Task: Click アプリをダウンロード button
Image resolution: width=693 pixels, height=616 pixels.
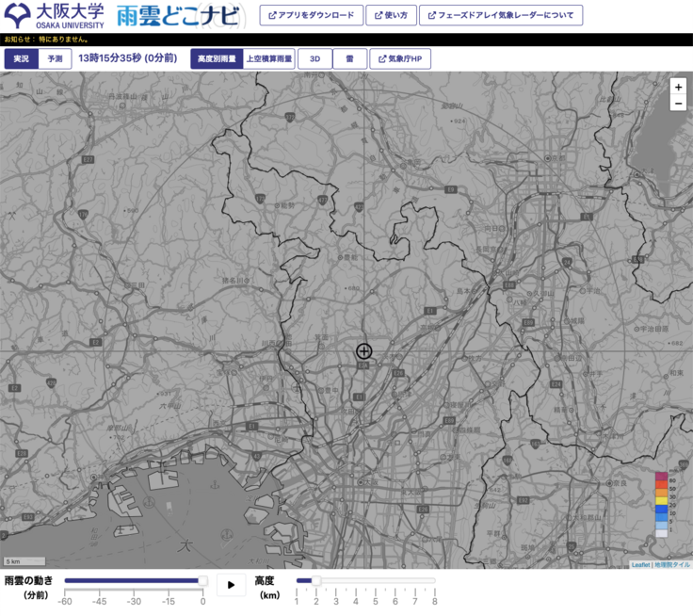Action: click(x=311, y=15)
